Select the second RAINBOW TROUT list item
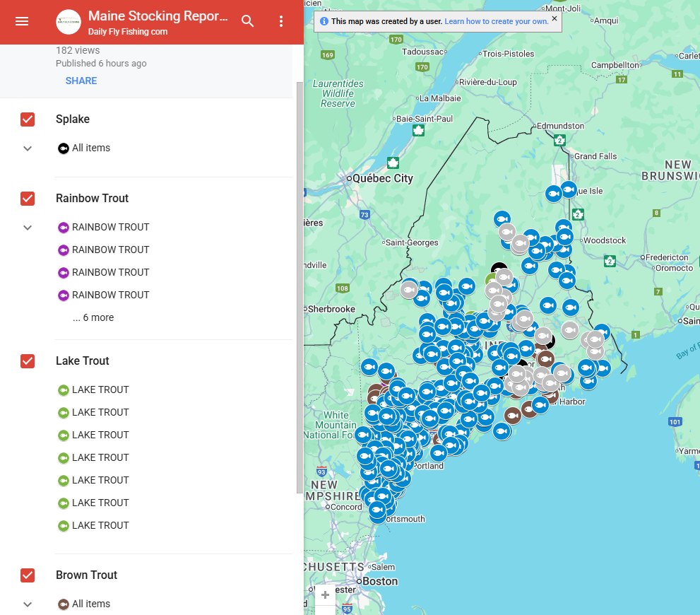This screenshot has width=700, height=615. point(104,250)
